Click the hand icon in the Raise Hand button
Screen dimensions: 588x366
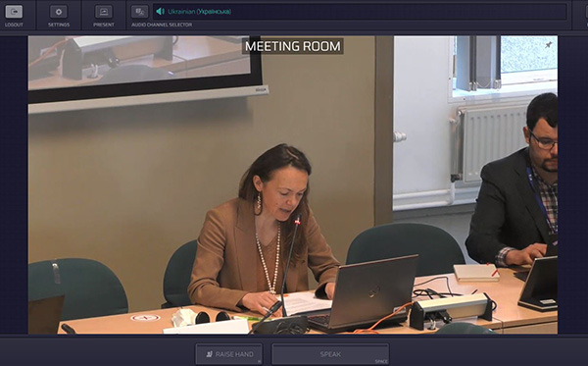[x=210, y=354]
